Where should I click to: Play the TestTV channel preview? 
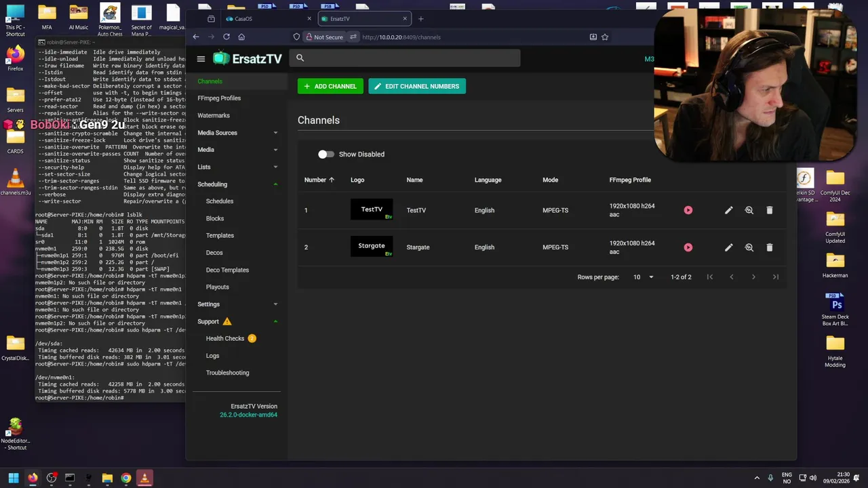pyautogui.click(x=688, y=210)
